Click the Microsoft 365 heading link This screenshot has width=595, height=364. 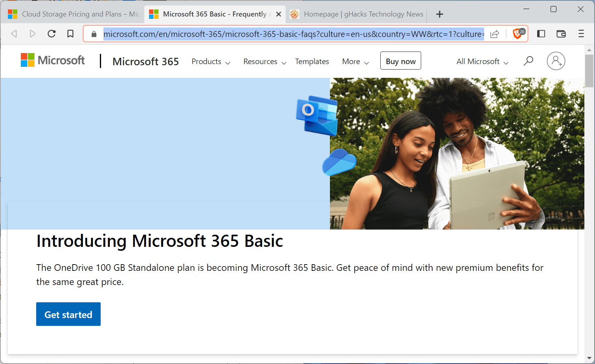[x=146, y=62]
